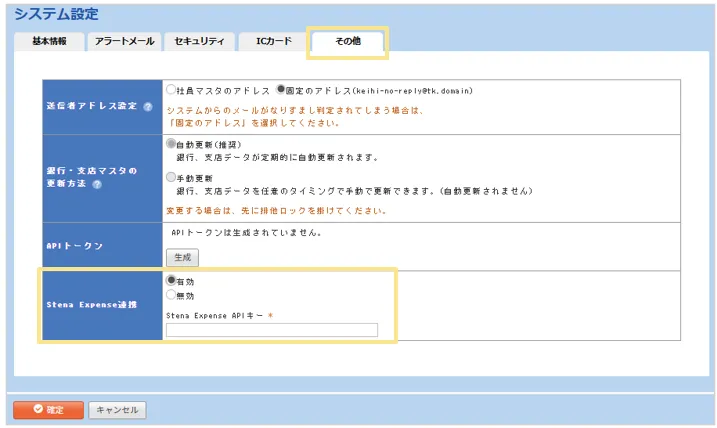Screen dimensions: 717x428
Task: Select the その他 tab
Action: [x=347, y=41]
